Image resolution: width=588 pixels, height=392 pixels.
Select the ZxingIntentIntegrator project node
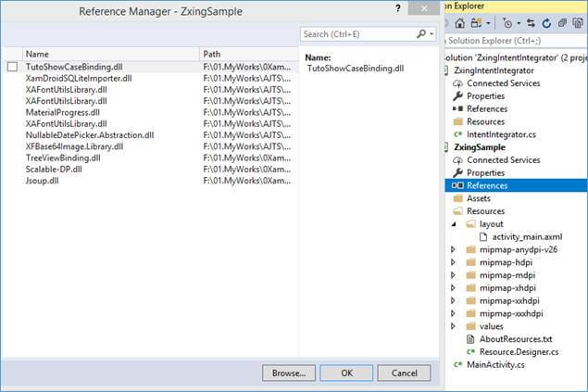click(x=494, y=70)
